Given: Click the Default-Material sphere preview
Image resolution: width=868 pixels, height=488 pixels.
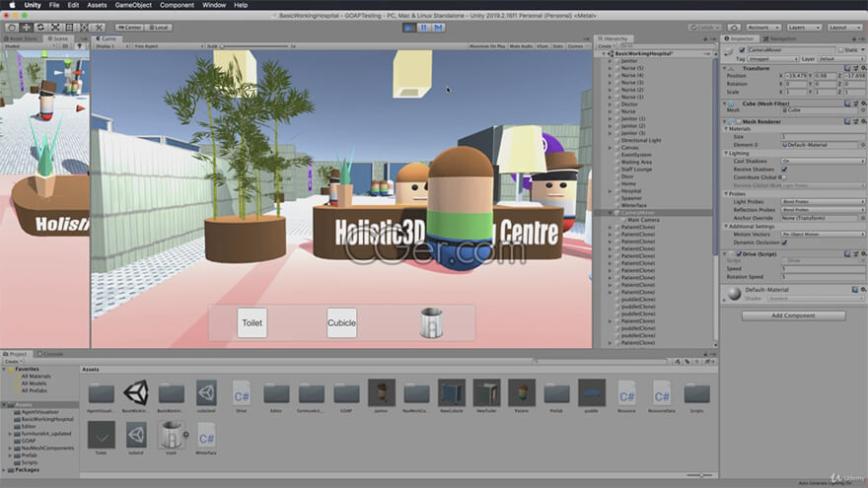Looking at the screenshot, I should point(734,293).
